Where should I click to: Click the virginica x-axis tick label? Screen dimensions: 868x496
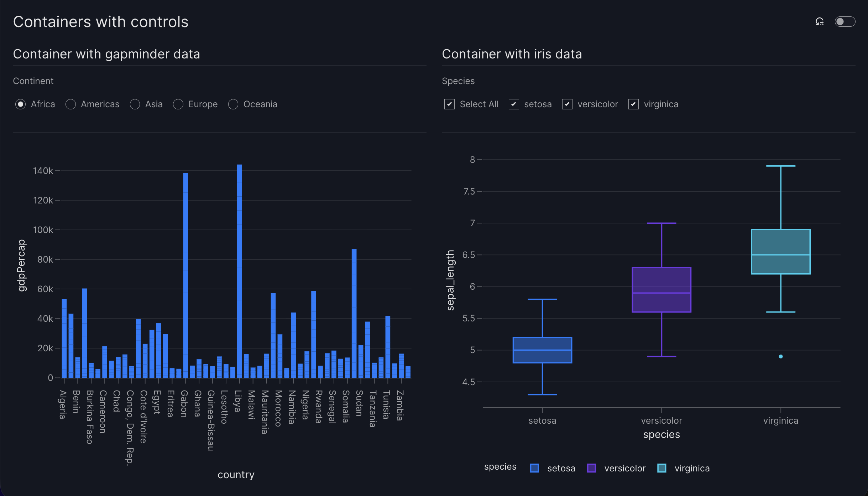pos(781,421)
